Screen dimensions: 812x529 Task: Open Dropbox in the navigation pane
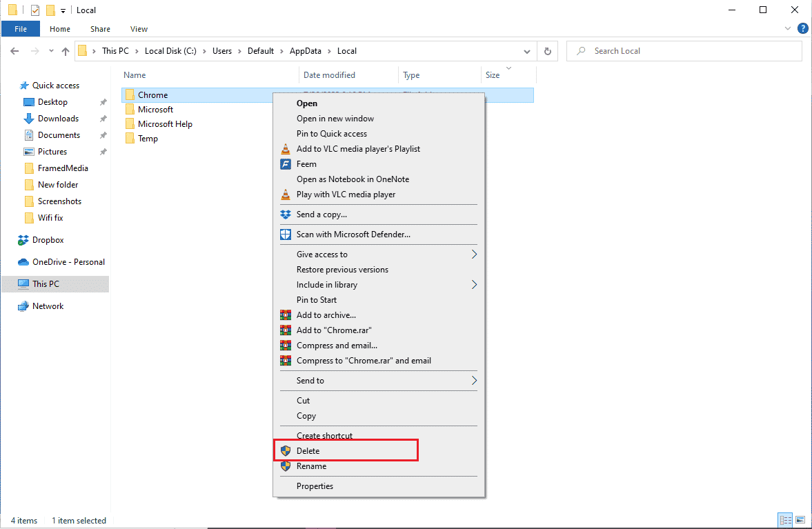[48, 240]
